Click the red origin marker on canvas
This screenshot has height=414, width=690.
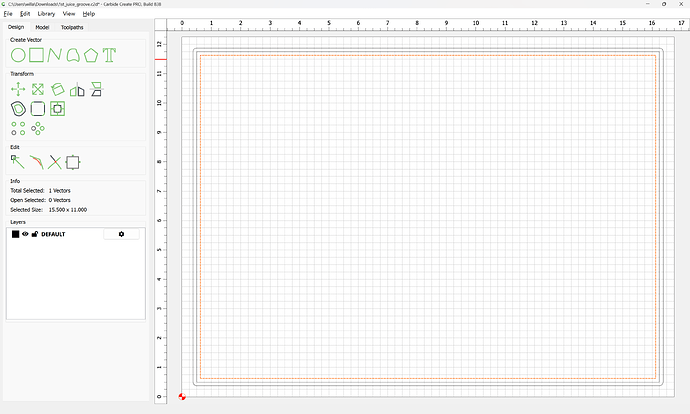click(x=181, y=397)
